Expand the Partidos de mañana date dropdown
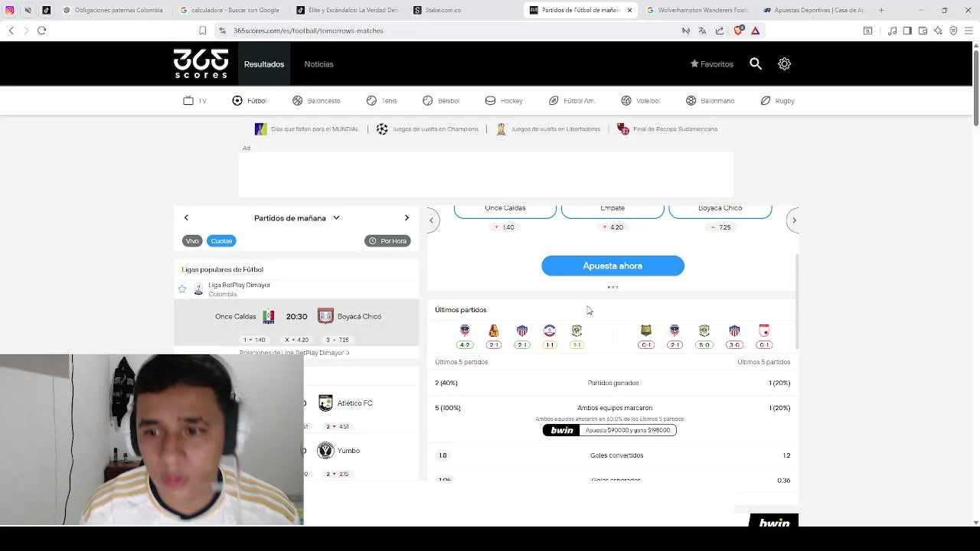Viewport: 980px width, 551px height. 297,218
